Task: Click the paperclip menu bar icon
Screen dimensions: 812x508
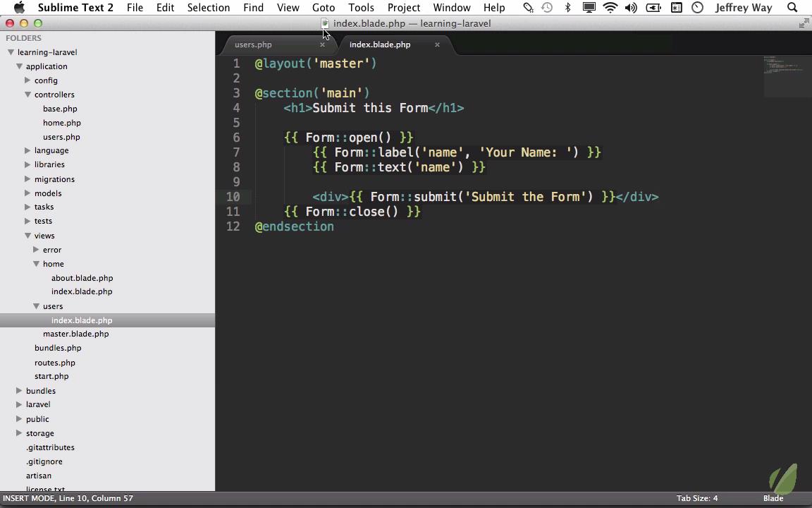Action: point(528,7)
